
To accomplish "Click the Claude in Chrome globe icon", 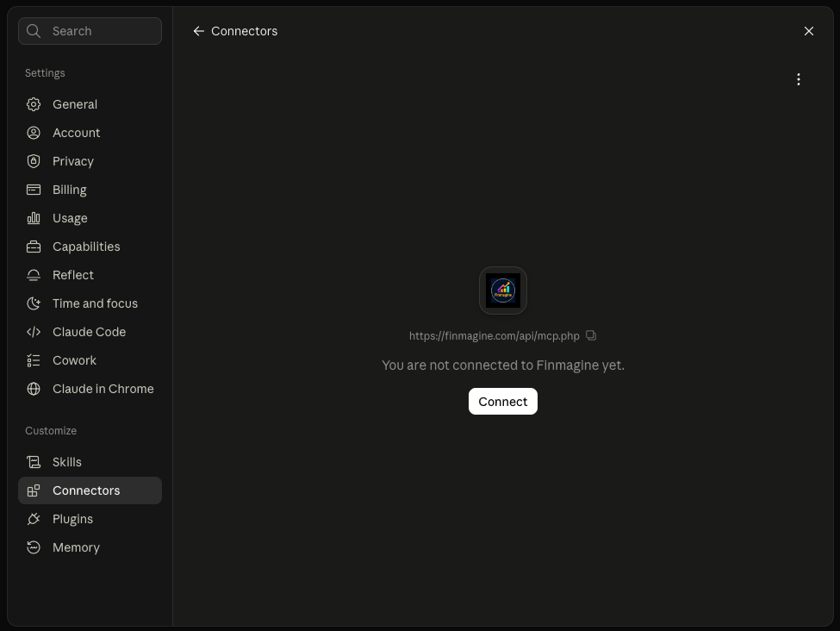I will click(x=34, y=389).
